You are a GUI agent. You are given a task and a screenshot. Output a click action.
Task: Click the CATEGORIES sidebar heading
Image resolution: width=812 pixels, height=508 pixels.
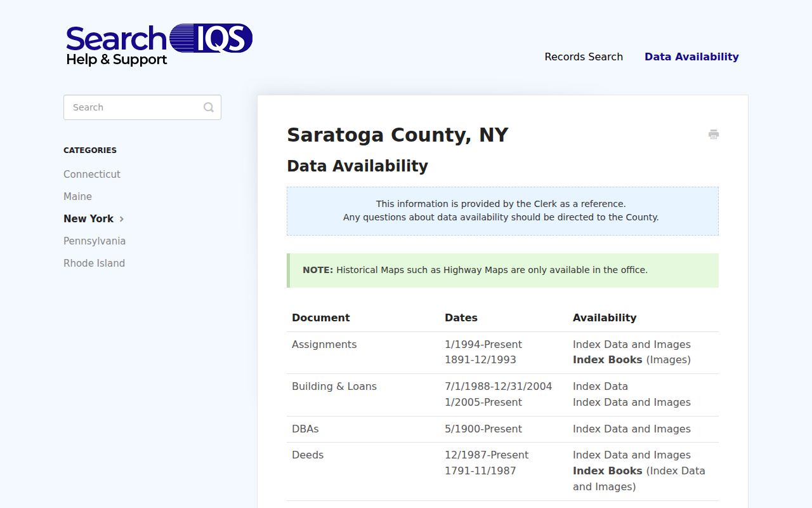(90, 150)
